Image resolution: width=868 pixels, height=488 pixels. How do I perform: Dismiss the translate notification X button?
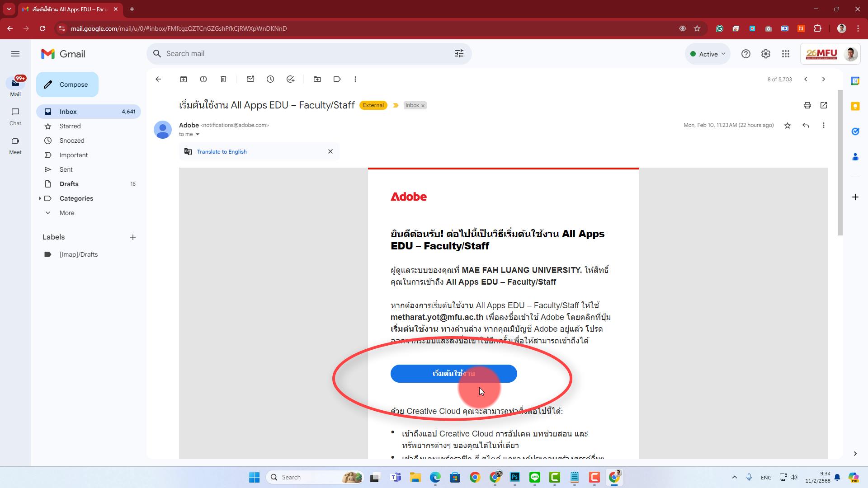pyautogui.click(x=330, y=151)
